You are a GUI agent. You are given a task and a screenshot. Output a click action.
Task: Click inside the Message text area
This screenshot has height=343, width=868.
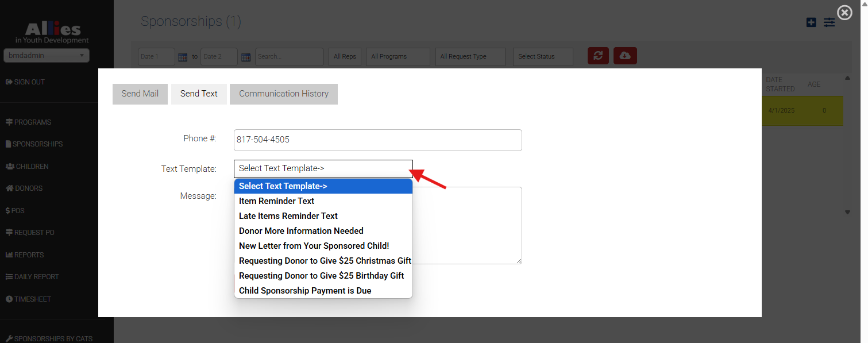pos(467,225)
